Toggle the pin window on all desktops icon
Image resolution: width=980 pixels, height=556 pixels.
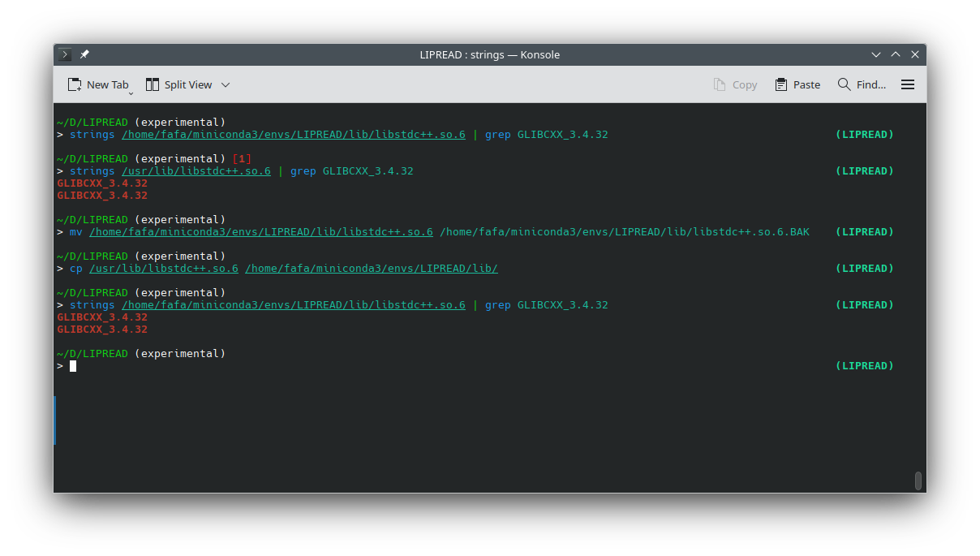(84, 54)
